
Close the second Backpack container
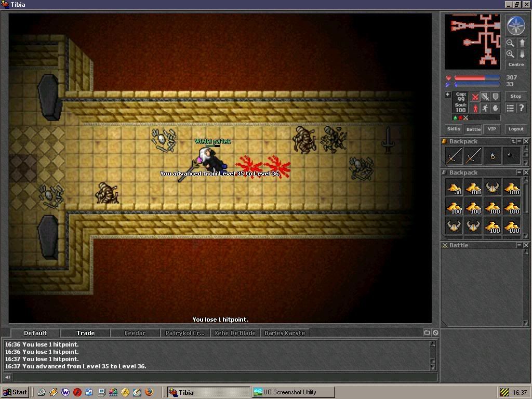coord(526,172)
